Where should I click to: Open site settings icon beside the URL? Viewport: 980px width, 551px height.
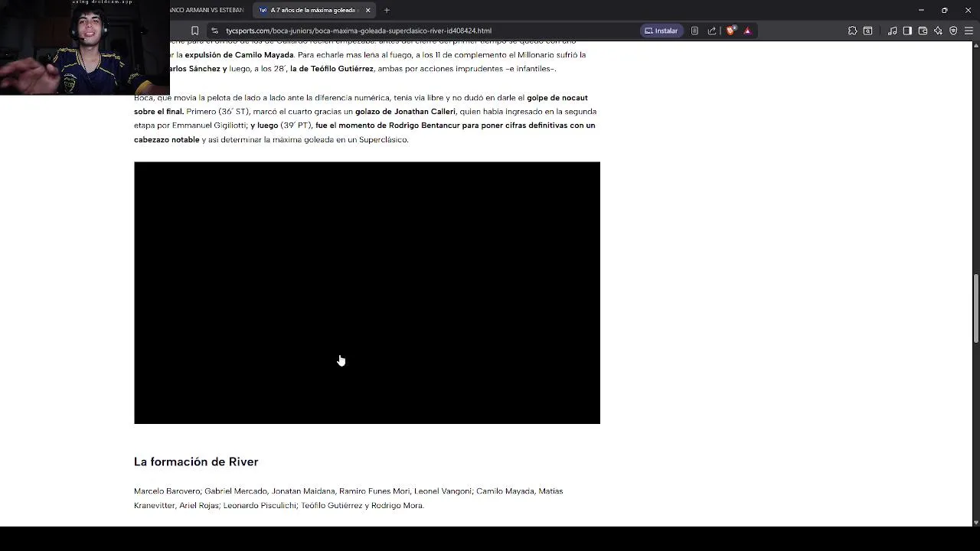coord(214,31)
